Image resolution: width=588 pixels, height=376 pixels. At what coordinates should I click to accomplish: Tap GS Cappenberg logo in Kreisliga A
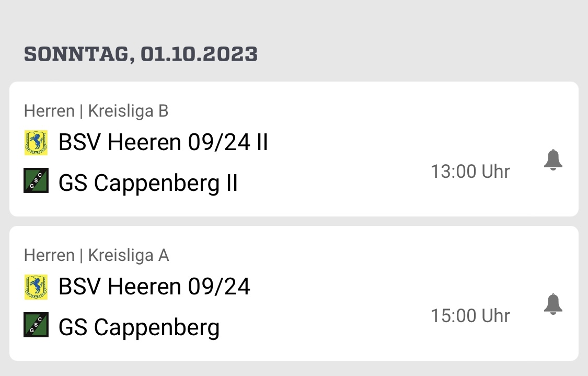tap(36, 325)
